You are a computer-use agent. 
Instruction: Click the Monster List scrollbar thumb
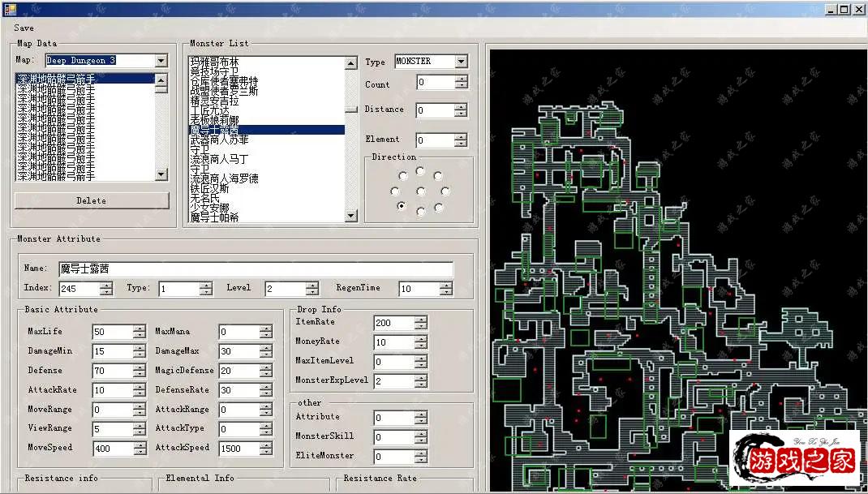(350, 110)
